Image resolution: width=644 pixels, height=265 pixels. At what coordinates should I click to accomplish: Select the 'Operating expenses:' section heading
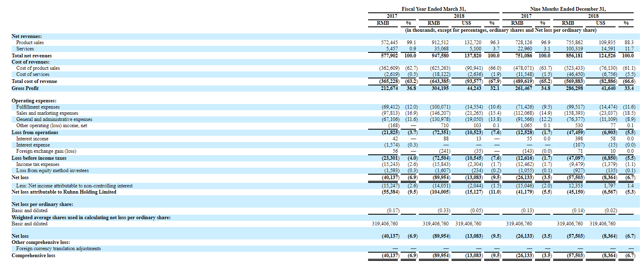[x=34, y=101]
